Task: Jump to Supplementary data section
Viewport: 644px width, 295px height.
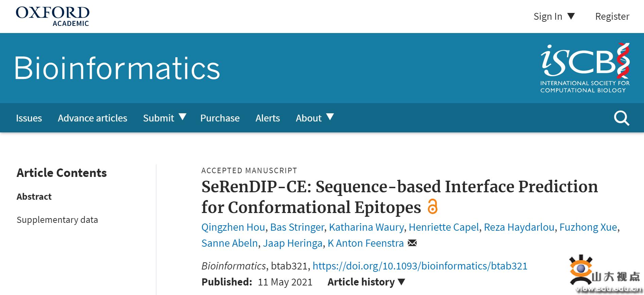Action: click(57, 220)
